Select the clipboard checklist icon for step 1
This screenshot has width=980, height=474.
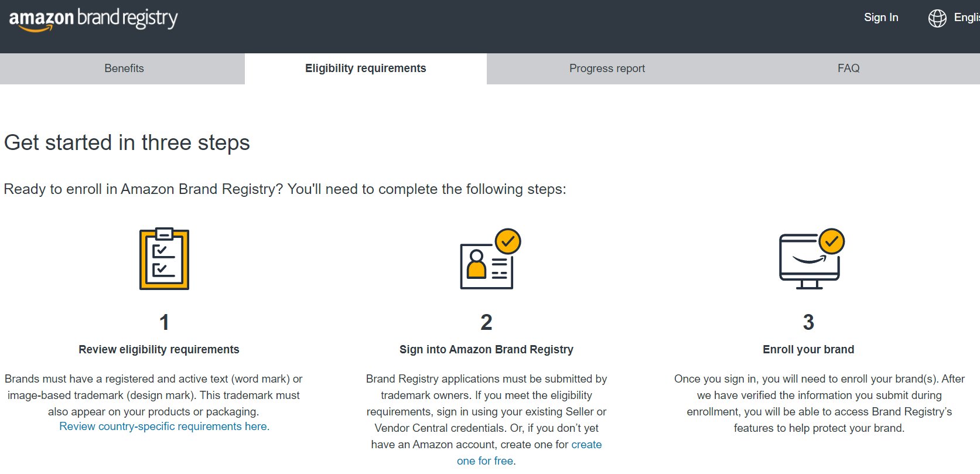(163, 259)
